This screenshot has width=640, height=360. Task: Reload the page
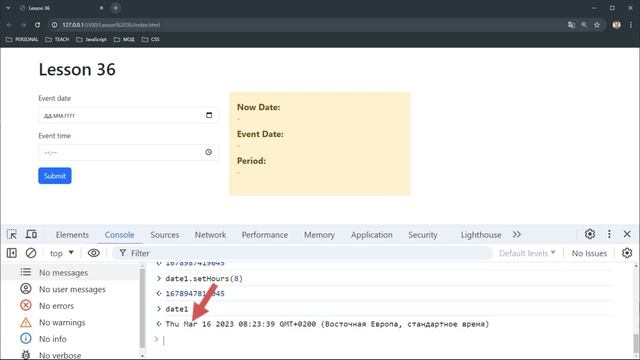coord(37,25)
